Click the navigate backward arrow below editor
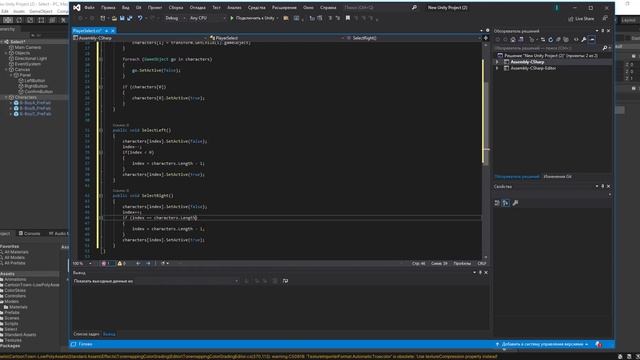 pyautogui.click(x=138, y=264)
